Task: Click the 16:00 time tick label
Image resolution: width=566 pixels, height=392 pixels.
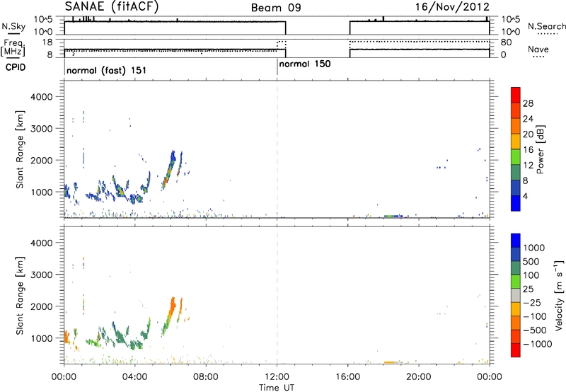Action: [347, 377]
